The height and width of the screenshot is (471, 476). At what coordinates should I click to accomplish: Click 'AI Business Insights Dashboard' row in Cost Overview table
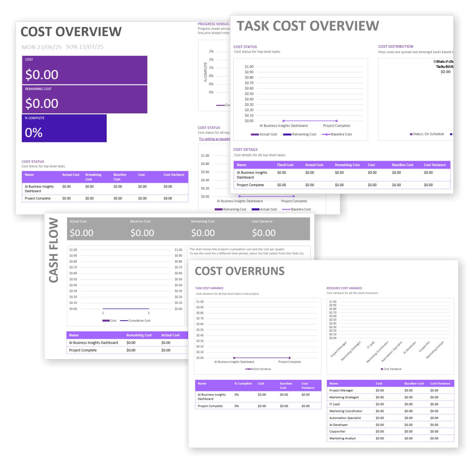pyautogui.click(x=105, y=189)
